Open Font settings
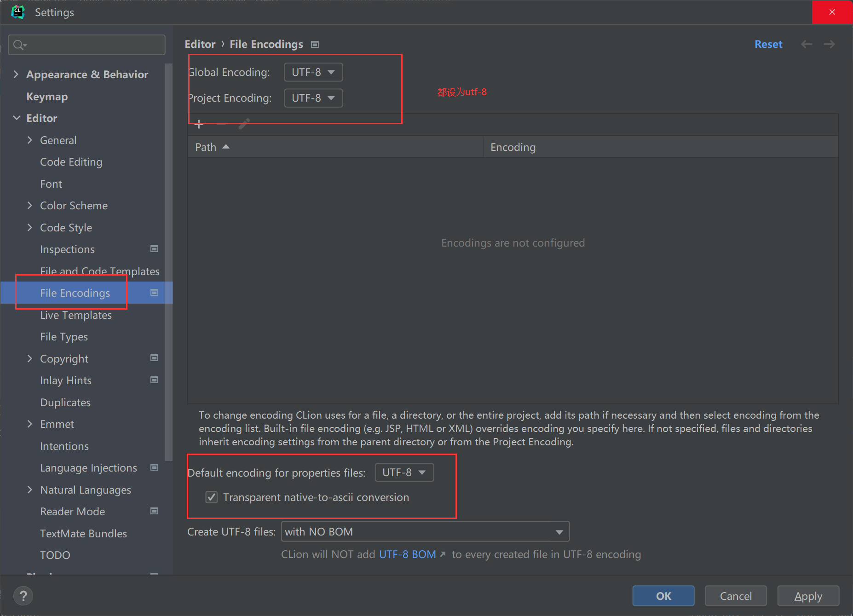Viewport: 853px width, 616px height. [x=51, y=184]
